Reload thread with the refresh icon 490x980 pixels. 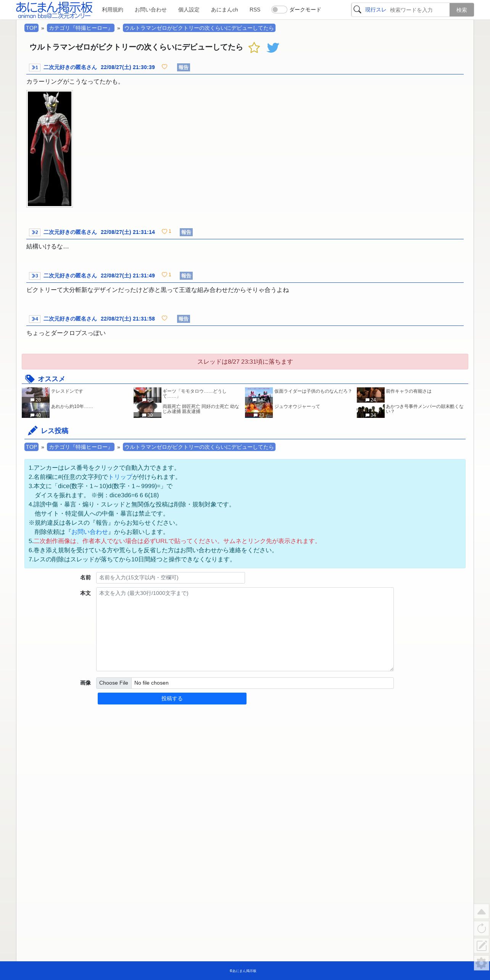482,928
